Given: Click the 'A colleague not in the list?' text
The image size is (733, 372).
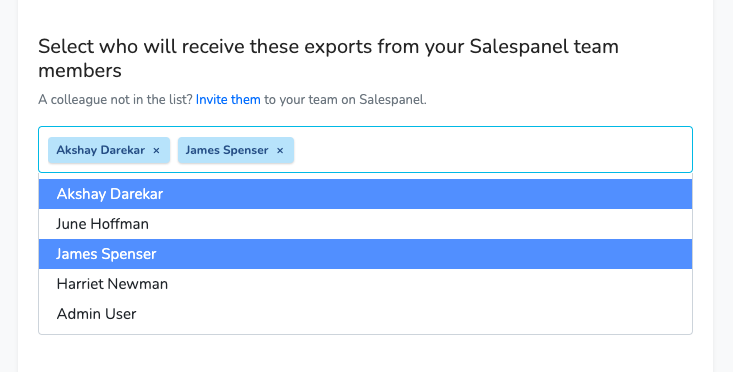Looking at the screenshot, I should pyautogui.click(x=115, y=100).
